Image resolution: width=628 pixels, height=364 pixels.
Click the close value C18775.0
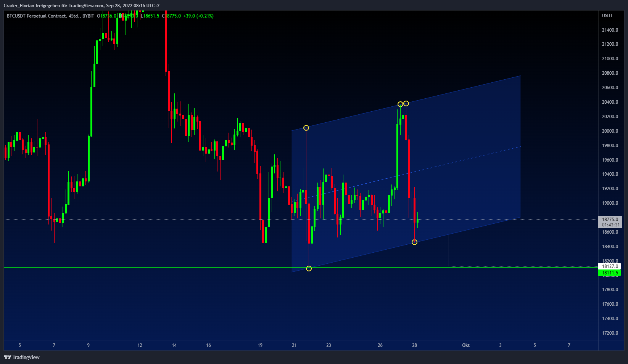point(171,16)
